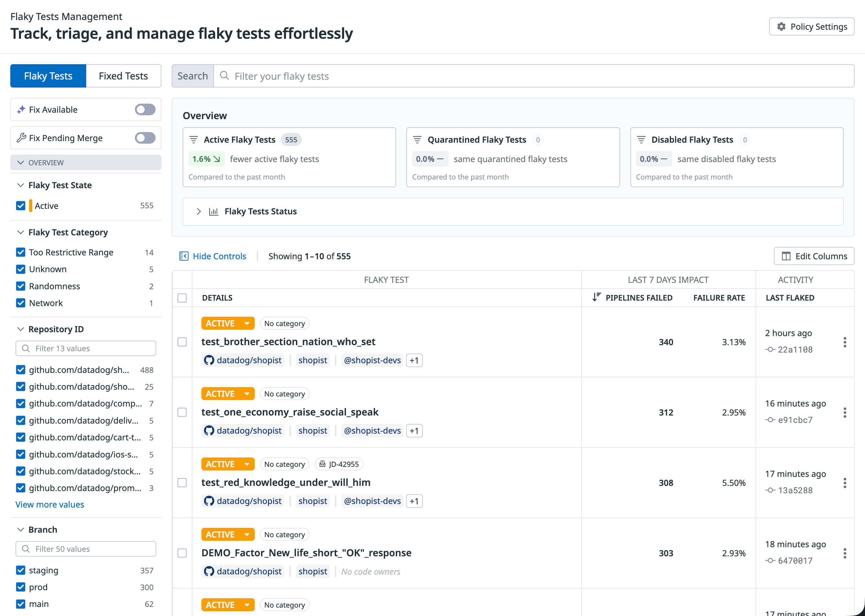This screenshot has width=865, height=616.
Task: Click the Edit Columns button
Action: (814, 256)
